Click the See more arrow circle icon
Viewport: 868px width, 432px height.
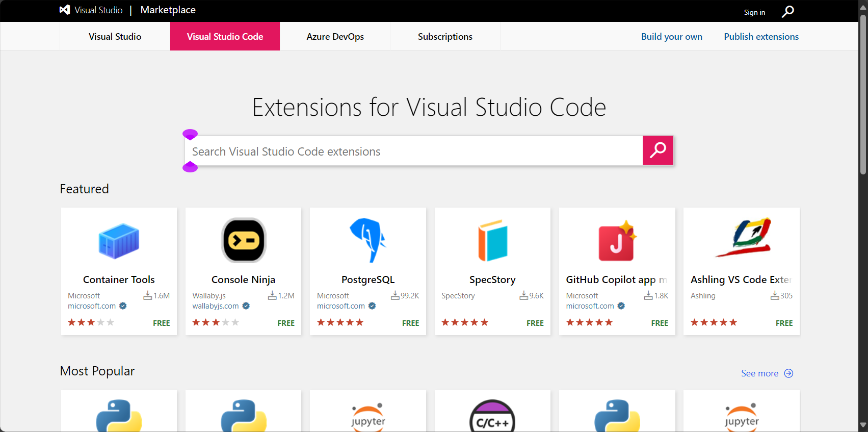pyautogui.click(x=788, y=373)
